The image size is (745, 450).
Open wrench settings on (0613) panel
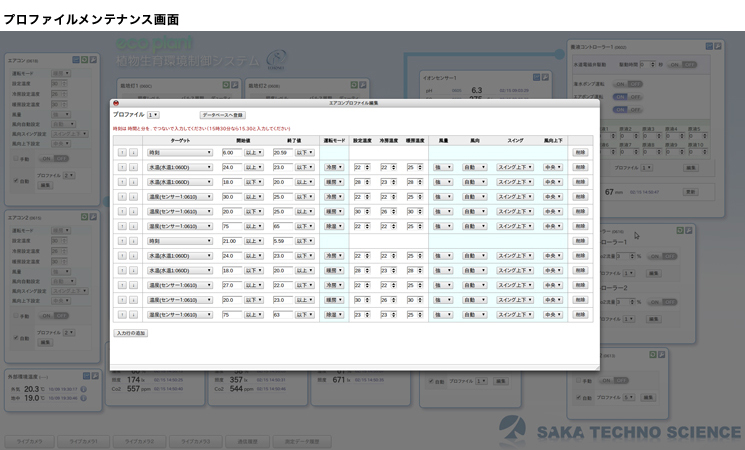click(x=661, y=354)
